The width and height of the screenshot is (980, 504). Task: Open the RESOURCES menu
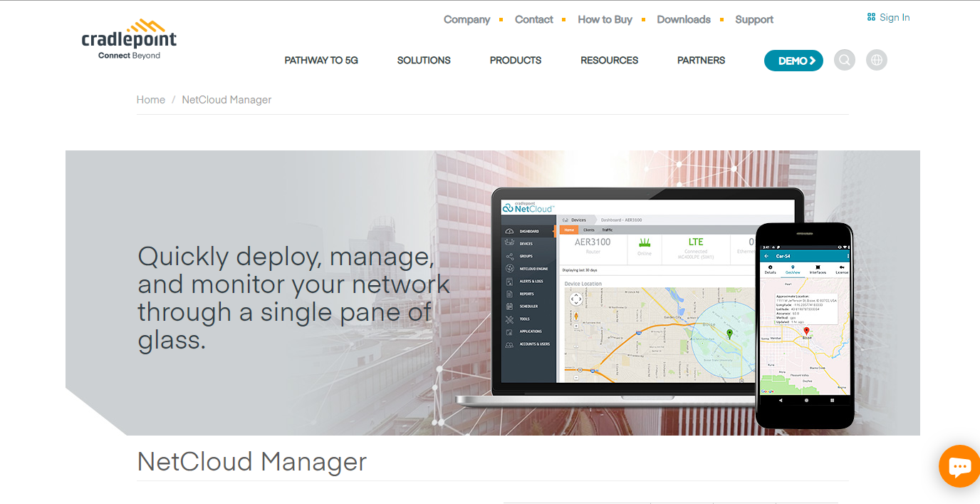[610, 61]
